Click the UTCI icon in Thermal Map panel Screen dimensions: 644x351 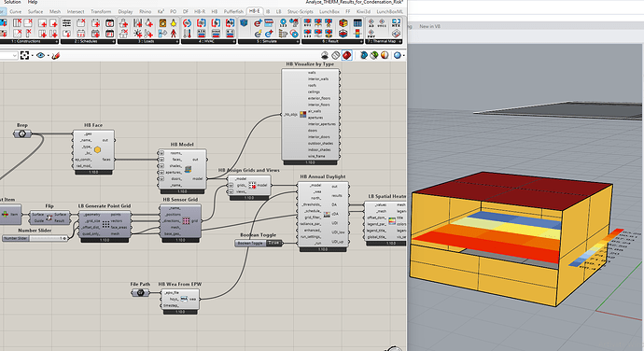tap(382, 22)
